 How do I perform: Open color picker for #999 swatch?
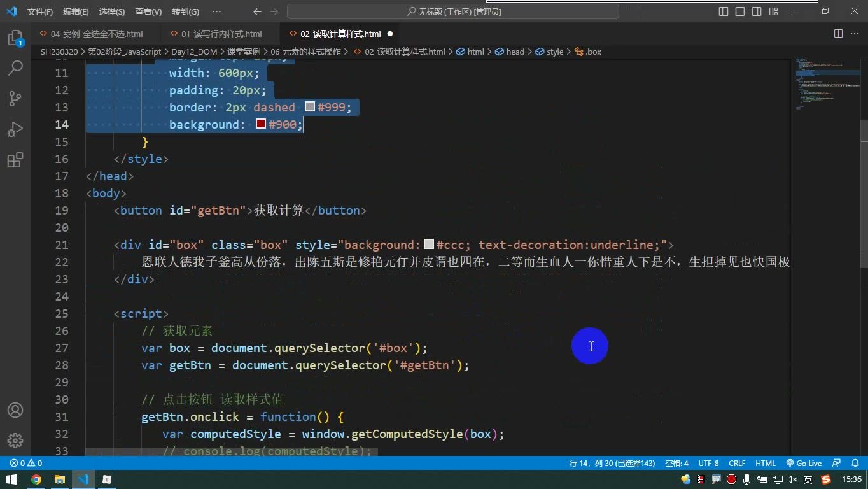click(x=310, y=107)
